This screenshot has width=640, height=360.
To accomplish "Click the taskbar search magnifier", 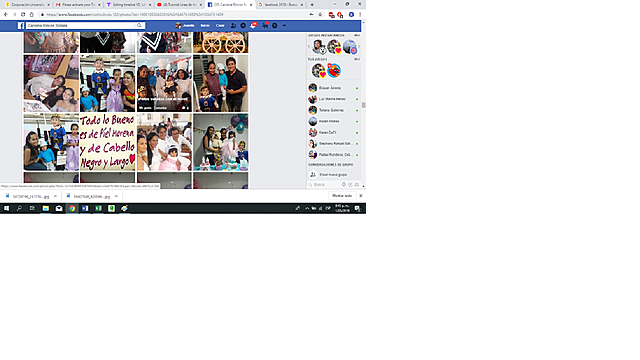I will point(19,208).
